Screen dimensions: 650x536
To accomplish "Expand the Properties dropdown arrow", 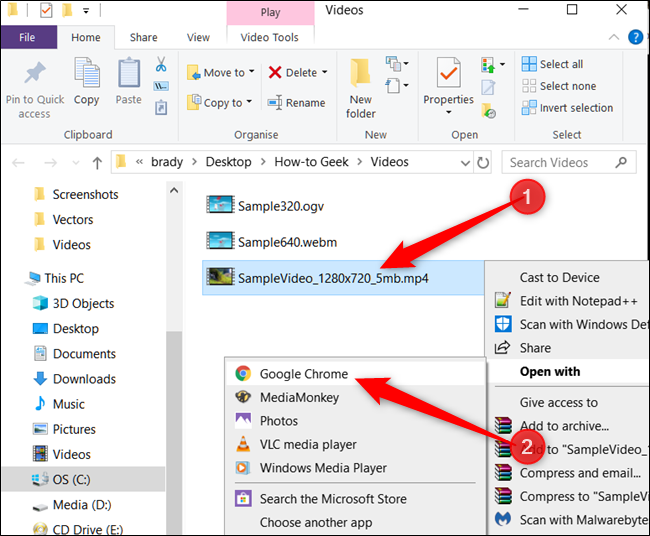I will pos(448,112).
